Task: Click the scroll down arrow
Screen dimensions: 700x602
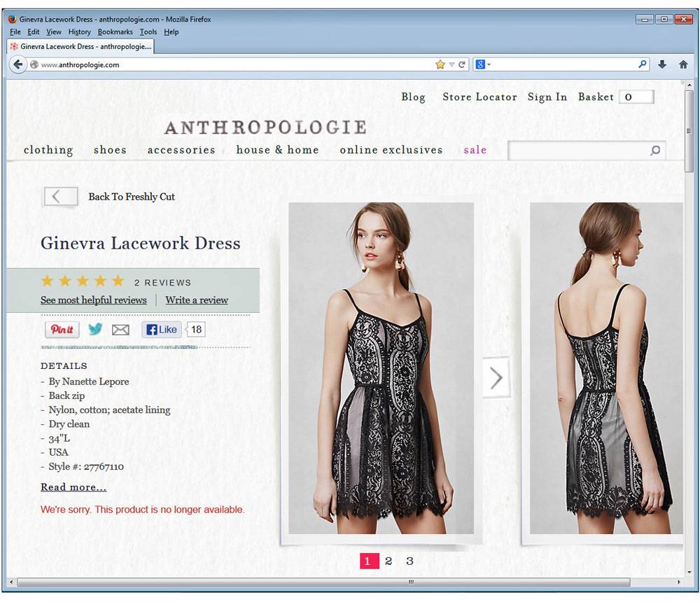Action: click(689, 572)
